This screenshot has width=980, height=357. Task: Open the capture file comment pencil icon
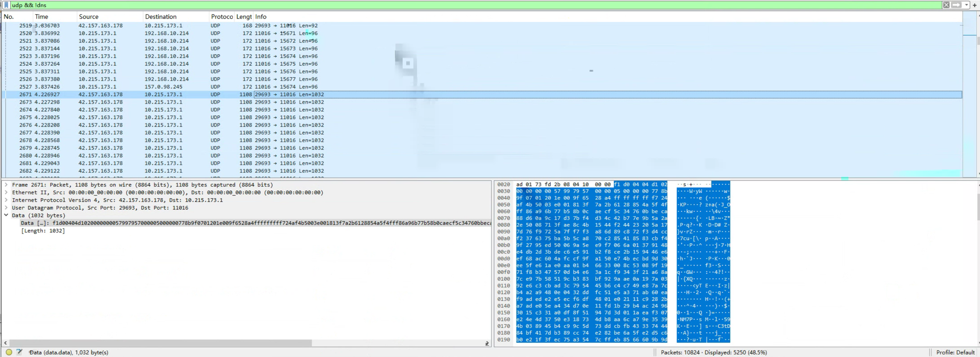(x=19, y=352)
